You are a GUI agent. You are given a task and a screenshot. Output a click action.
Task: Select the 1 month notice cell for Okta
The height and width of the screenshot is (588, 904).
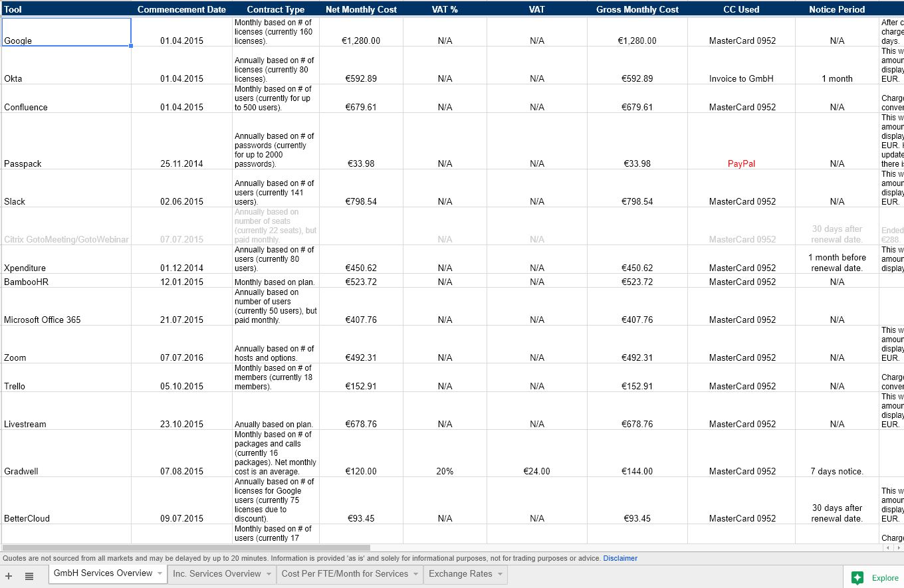pyautogui.click(x=837, y=65)
